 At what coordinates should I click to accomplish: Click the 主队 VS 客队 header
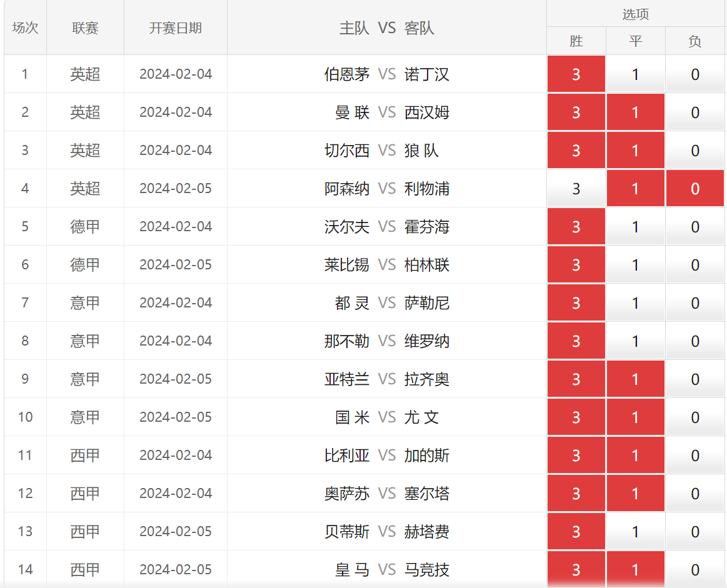coord(387,27)
